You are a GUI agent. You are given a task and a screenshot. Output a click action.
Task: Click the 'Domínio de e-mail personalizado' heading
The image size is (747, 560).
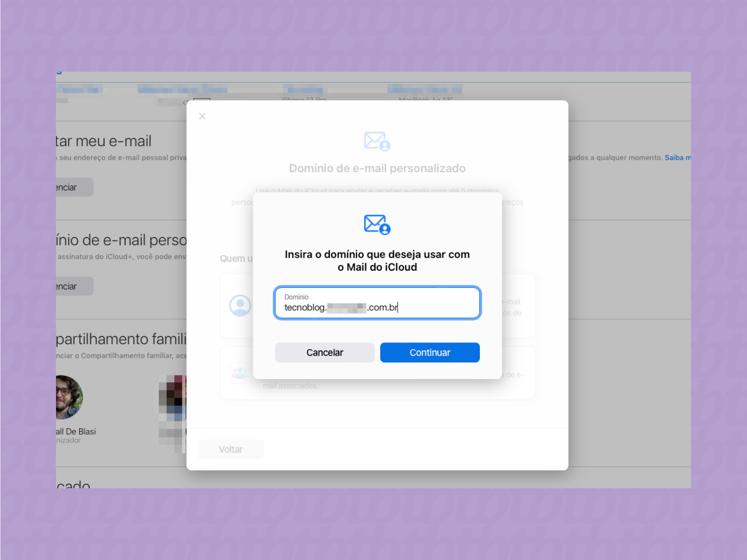click(377, 169)
